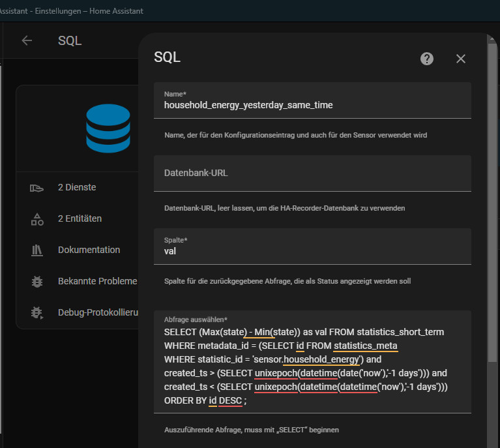Click the SQL page title in header
The height and width of the screenshot is (448, 500).
(70, 41)
